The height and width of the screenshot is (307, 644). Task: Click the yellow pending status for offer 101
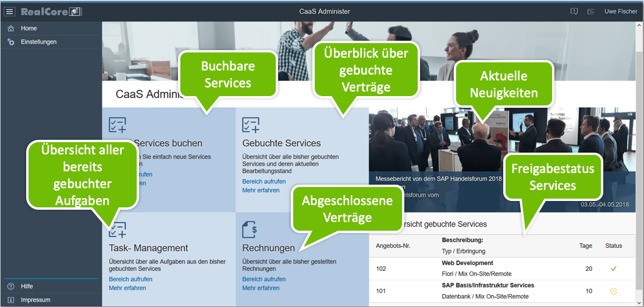613,291
